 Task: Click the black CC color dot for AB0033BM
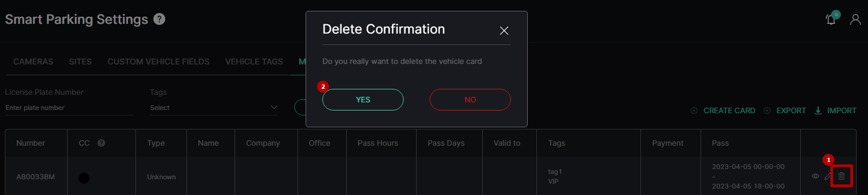84,178
